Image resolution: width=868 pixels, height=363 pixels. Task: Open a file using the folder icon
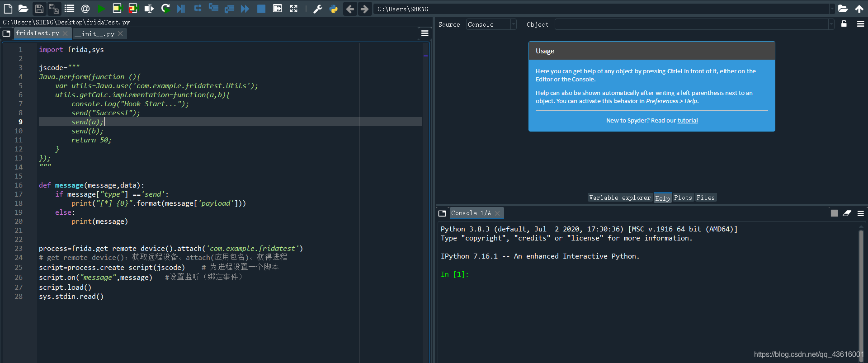pos(23,9)
